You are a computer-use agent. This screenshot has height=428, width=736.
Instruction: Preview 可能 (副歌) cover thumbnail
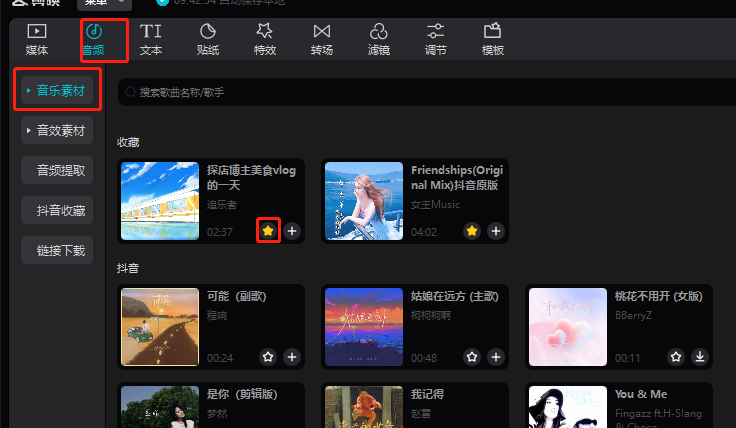(x=160, y=327)
